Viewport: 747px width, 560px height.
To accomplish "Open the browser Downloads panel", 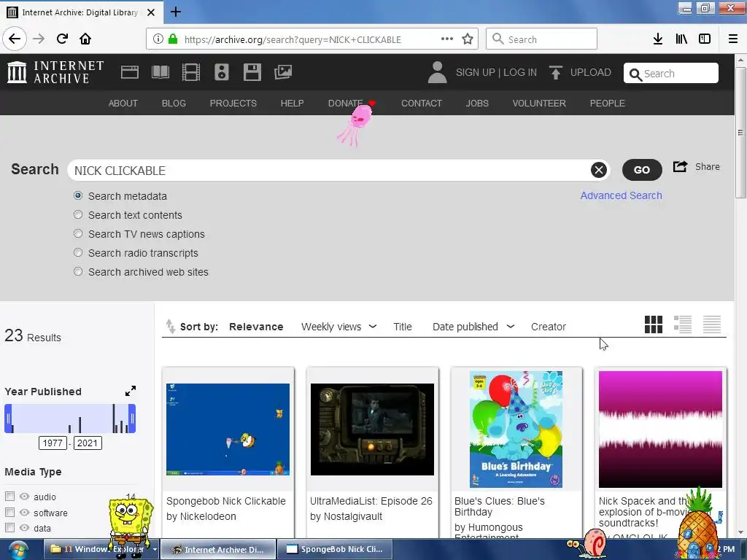I will pyautogui.click(x=658, y=39).
